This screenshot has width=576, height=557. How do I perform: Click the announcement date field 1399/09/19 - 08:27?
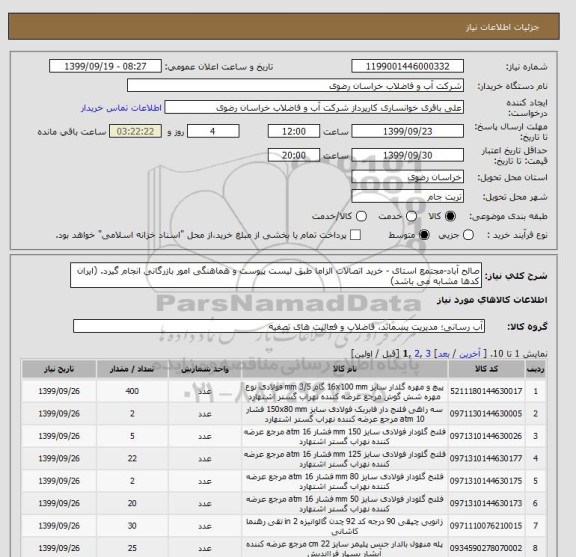[x=105, y=66]
